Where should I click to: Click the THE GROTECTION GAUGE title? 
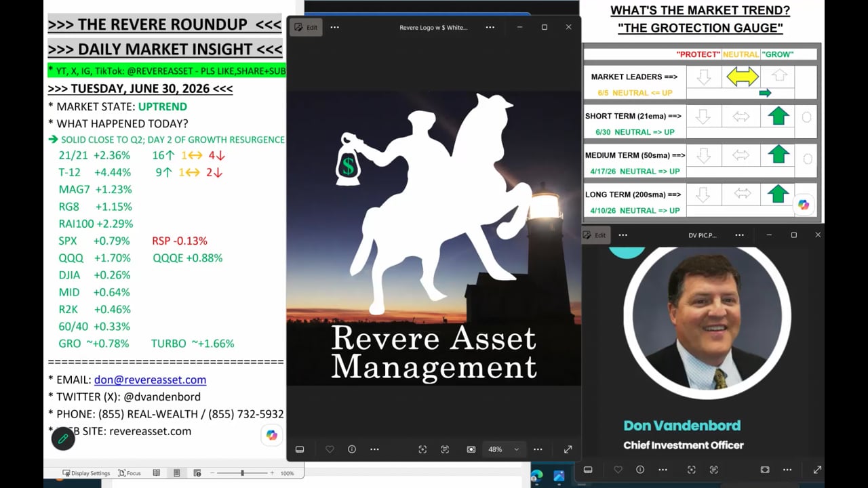701,28
